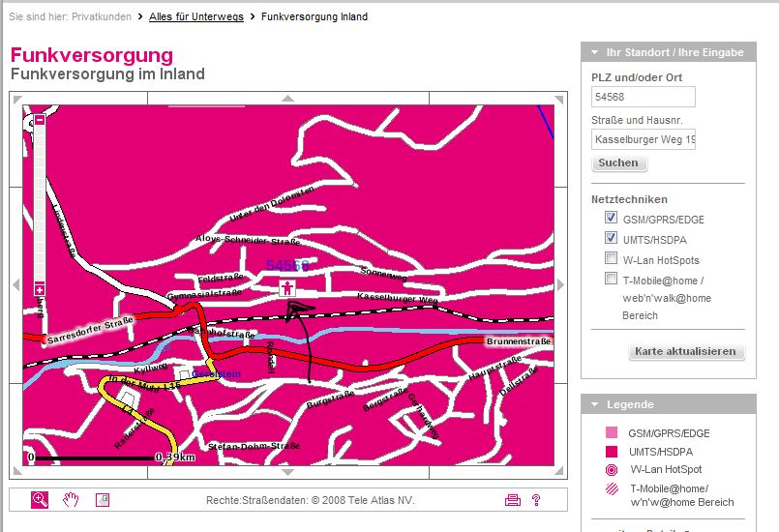Uncheck the UMTS/HSDPA checkbox

pos(611,238)
